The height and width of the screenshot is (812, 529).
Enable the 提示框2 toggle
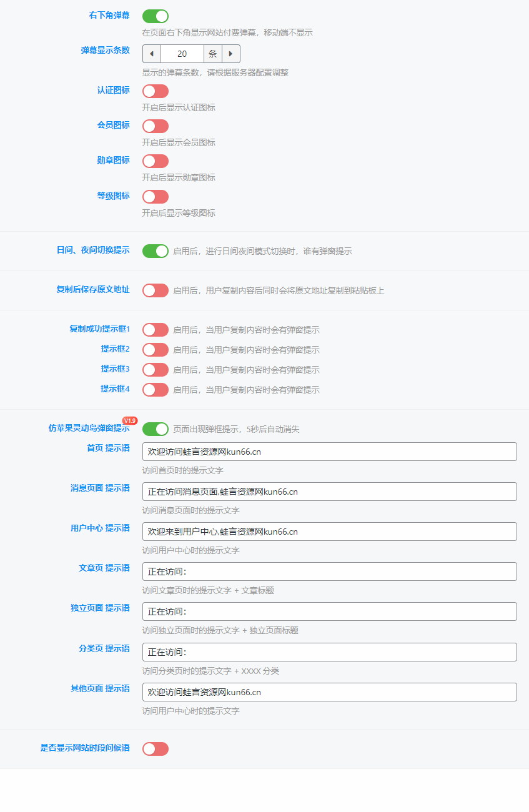pyautogui.click(x=156, y=350)
